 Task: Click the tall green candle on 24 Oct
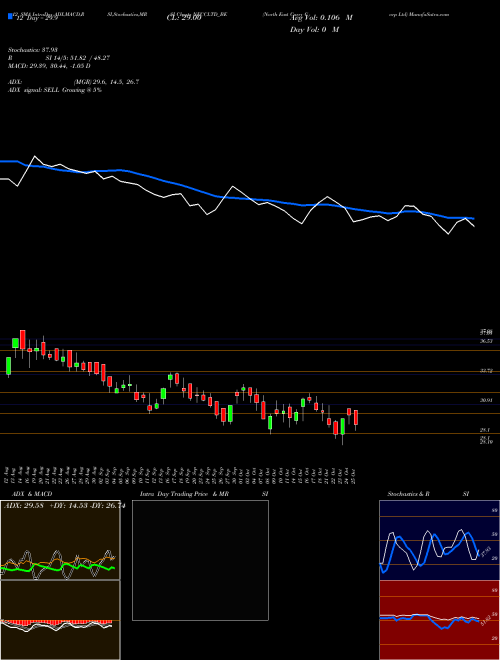(343, 428)
